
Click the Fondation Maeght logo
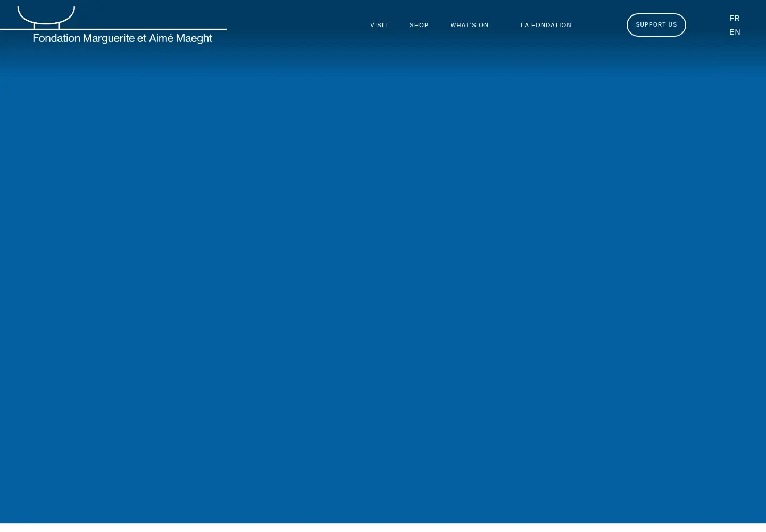113,25
